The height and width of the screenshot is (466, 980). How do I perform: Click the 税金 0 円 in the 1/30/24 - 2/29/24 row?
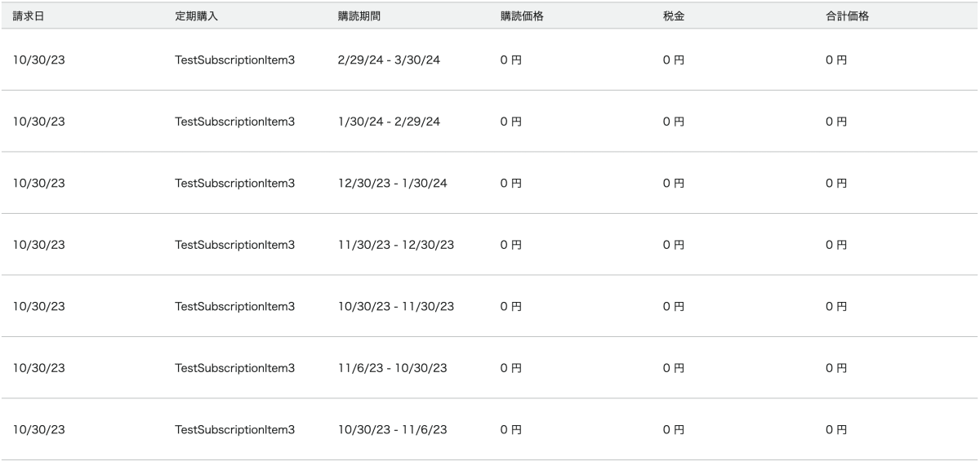(674, 122)
